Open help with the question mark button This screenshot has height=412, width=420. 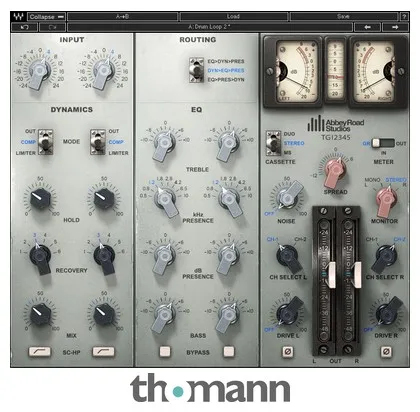tap(404, 16)
